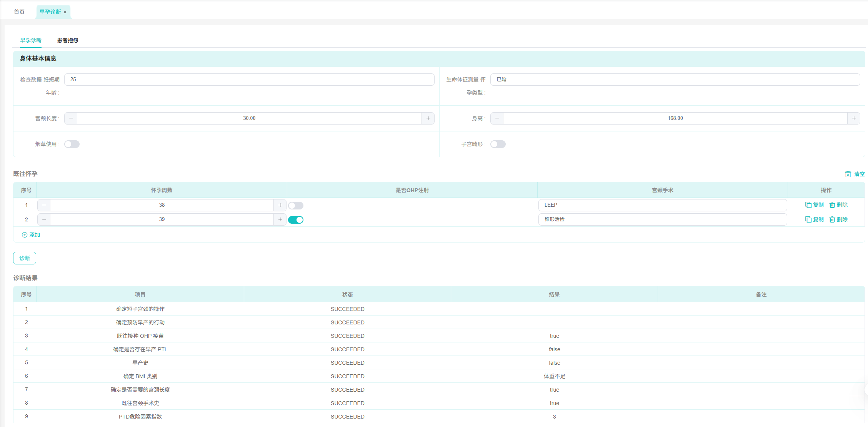Open the LEEP cervical surgery dropdown
Viewport: 868px width, 427px height.
(x=662, y=205)
